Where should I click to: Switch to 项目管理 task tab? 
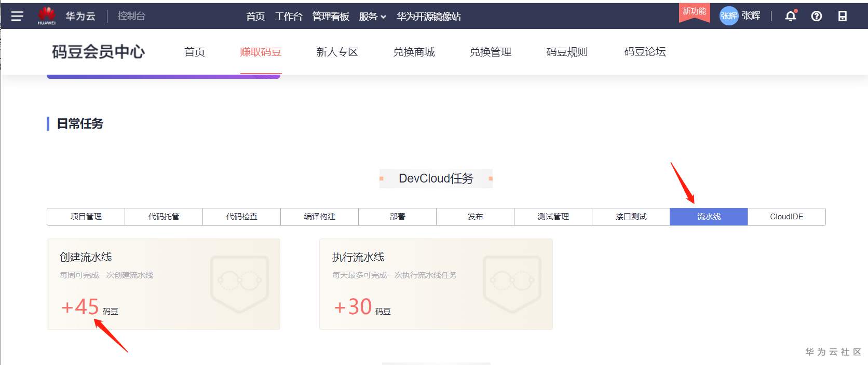tap(86, 217)
